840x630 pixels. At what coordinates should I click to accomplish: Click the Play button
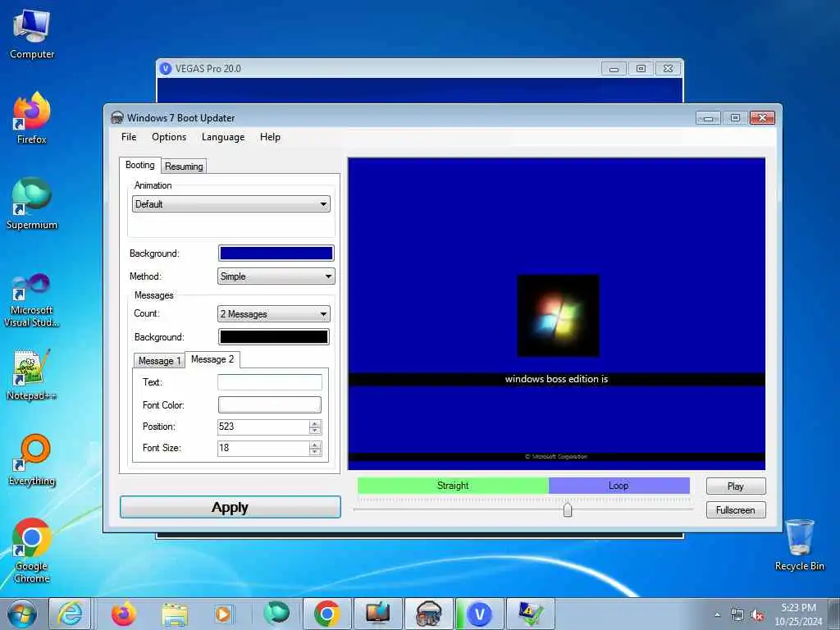click(x=736, y=486)
